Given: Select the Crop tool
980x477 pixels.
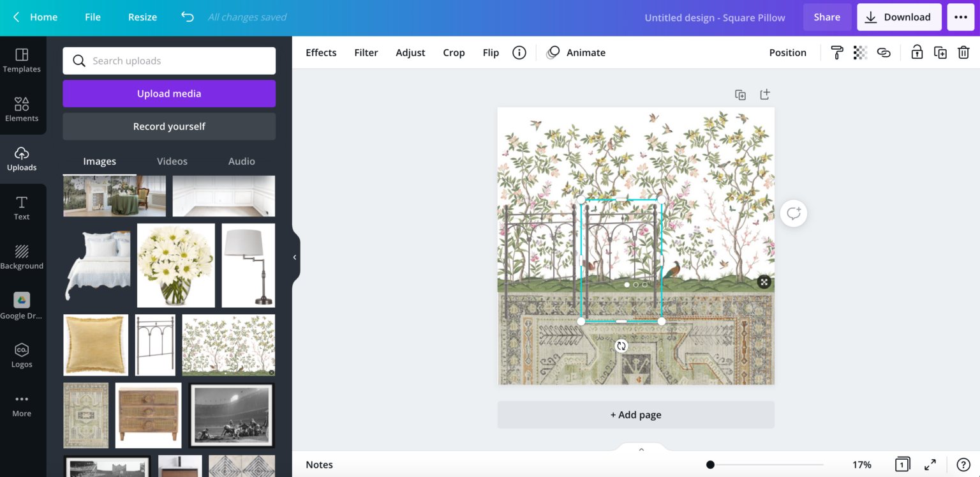Looking at the screenshot, I should (454, 52).
